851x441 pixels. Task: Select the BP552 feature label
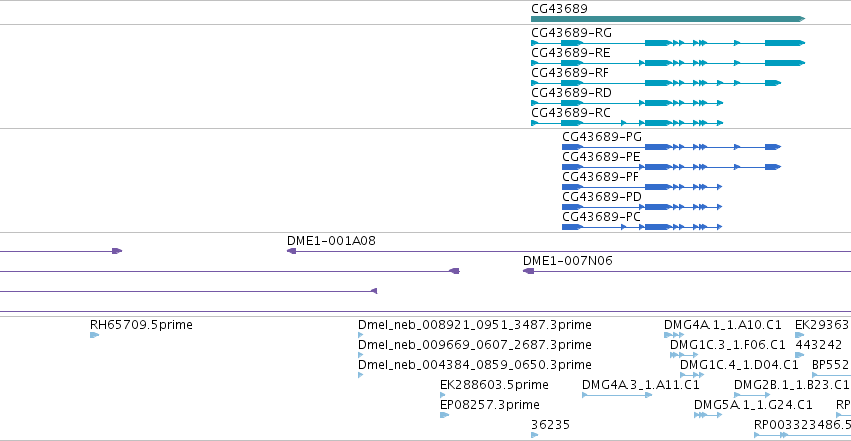830,366
